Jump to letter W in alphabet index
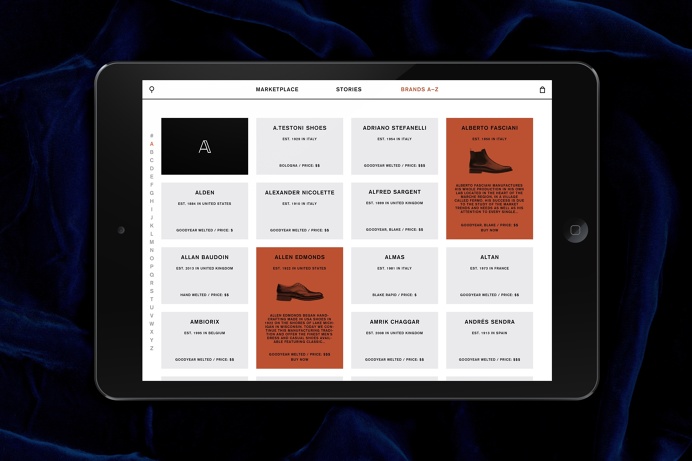This screenshot has height=461, width=692. pos(151,324)
